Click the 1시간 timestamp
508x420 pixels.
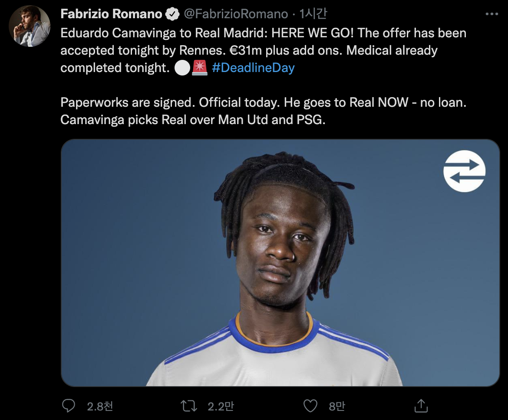coord(313,14)
